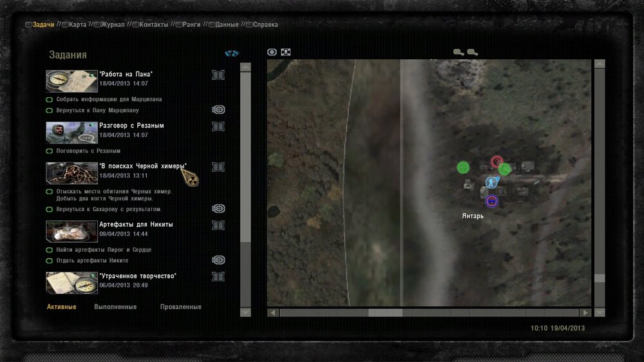Show Отдать артефакты Никите target on map
Image resolution: width=644 pixels, height=362 pixels.
coord(218,260)
